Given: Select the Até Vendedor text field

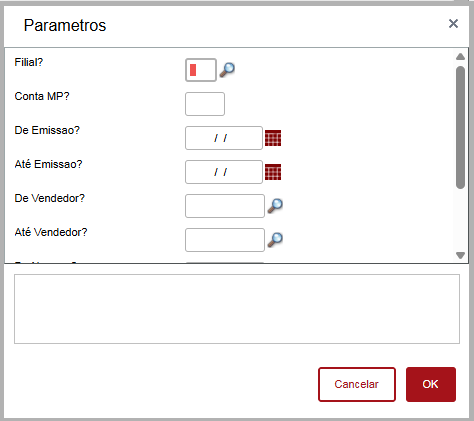Looking at the screenshot, I should tap(225, 240).
